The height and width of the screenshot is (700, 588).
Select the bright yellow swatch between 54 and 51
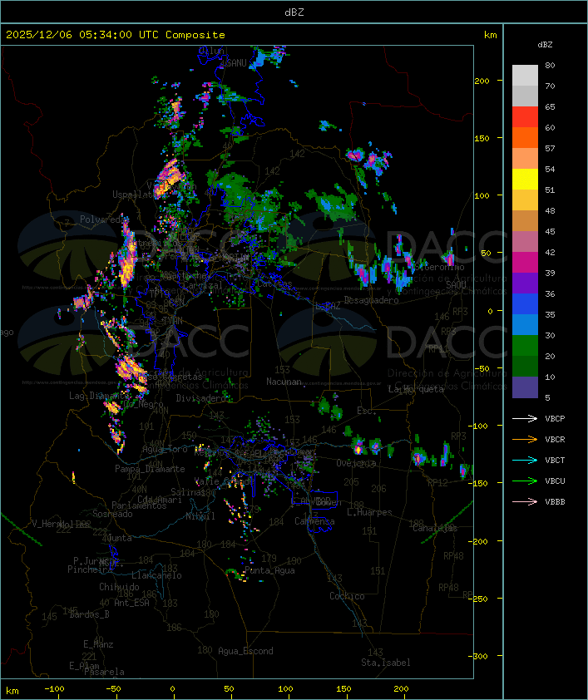(525, 179)
